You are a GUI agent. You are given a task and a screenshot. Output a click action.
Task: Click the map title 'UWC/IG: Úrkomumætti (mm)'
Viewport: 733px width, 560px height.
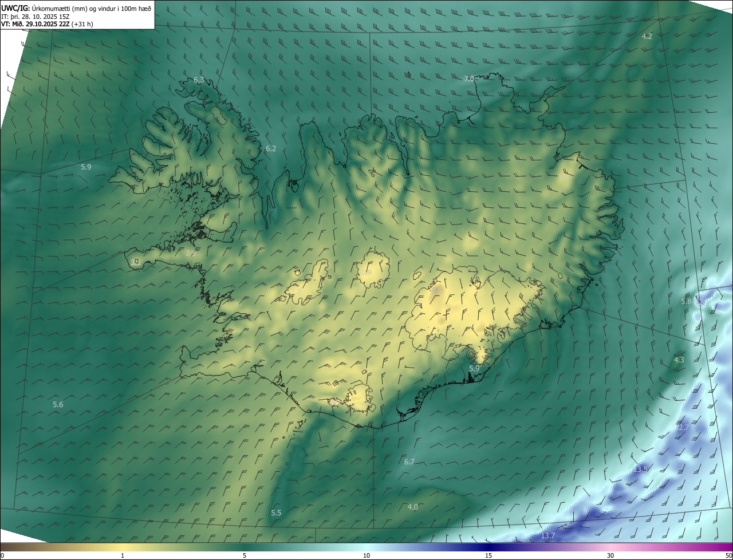45,7
